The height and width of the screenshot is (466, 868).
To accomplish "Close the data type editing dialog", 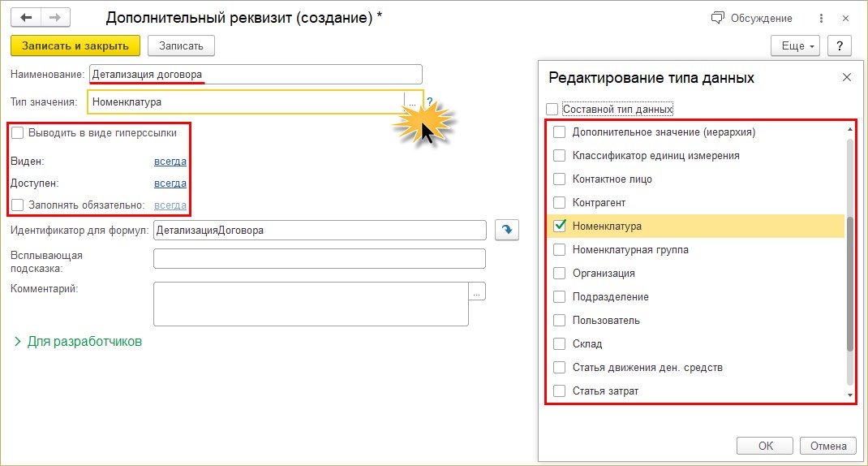I will pos(846,77).
